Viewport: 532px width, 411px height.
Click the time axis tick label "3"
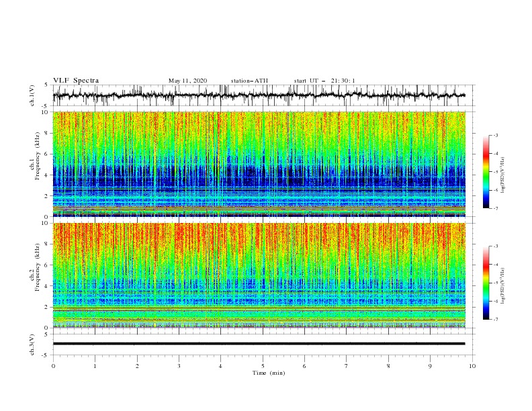pos(179,366)
